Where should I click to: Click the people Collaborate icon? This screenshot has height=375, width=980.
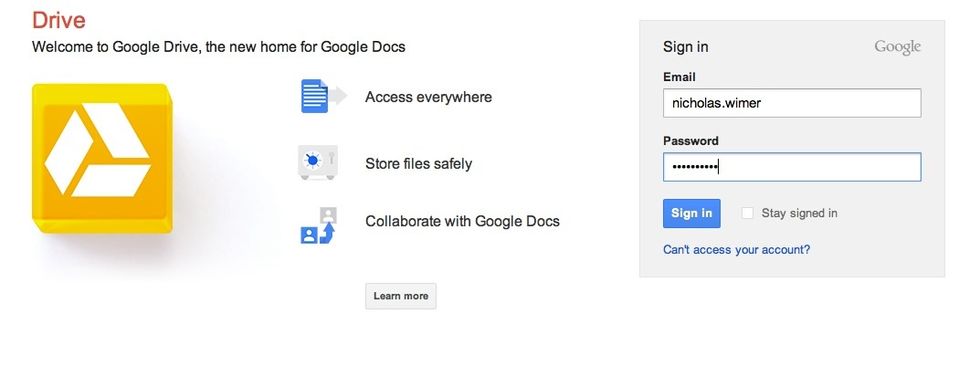(x=319, y=225)
